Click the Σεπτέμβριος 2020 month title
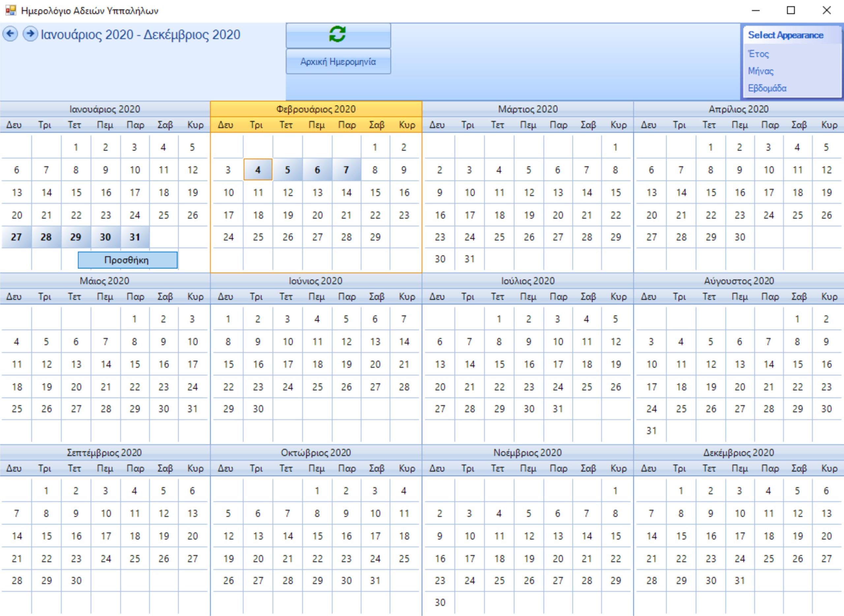Image resolution: width=844 pixels, height=616 pixels. [104, 453]
